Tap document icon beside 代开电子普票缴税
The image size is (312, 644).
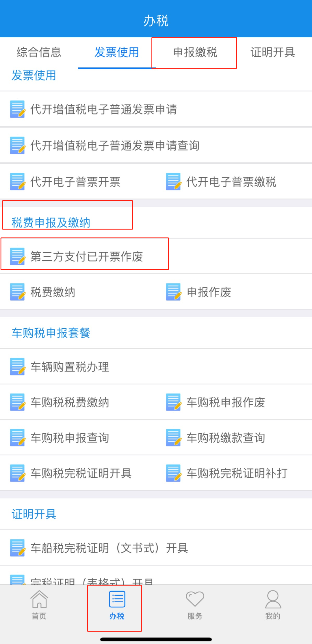[174, 182]
